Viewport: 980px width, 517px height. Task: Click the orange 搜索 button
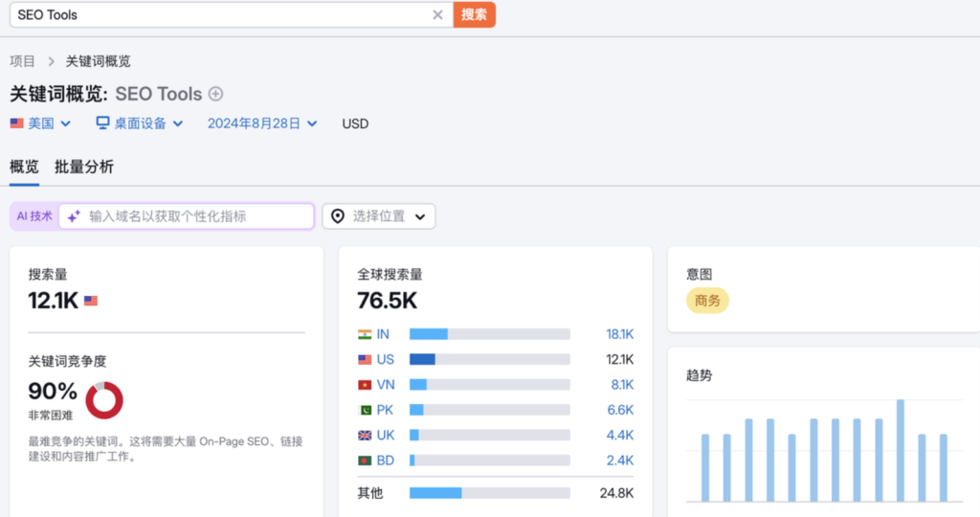[x=474, y=14]
